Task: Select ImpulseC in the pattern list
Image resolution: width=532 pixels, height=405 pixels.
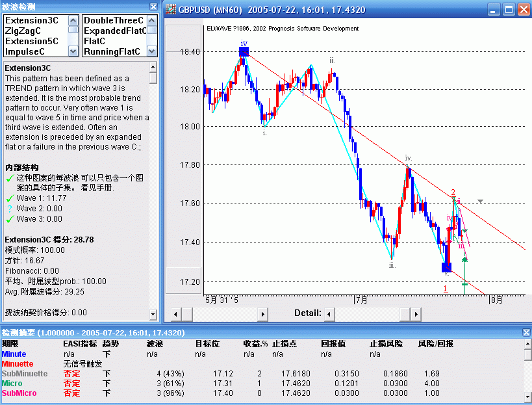Action: (x=25, y=51)
